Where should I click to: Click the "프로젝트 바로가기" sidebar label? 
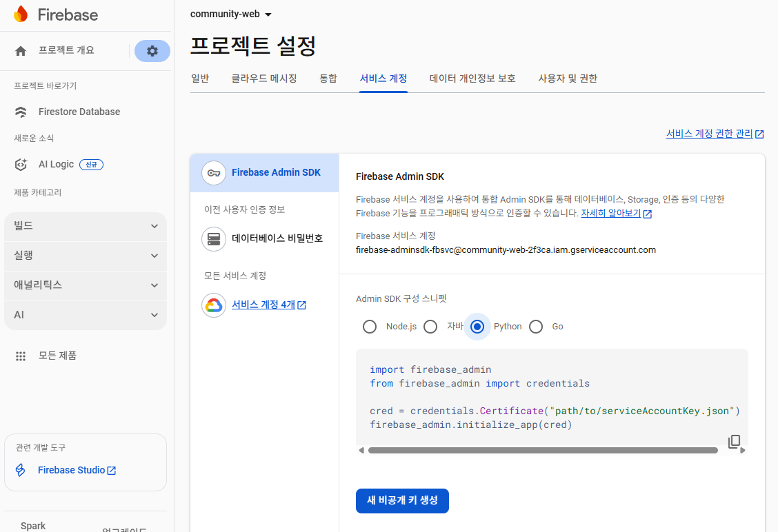[x=45, y=85]
